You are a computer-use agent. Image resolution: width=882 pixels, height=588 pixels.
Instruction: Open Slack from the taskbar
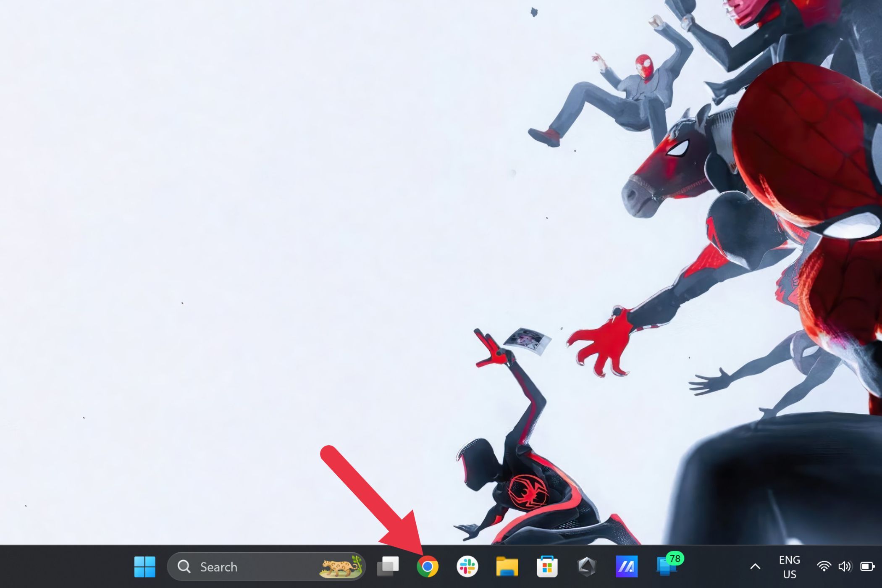coord(467,567)
